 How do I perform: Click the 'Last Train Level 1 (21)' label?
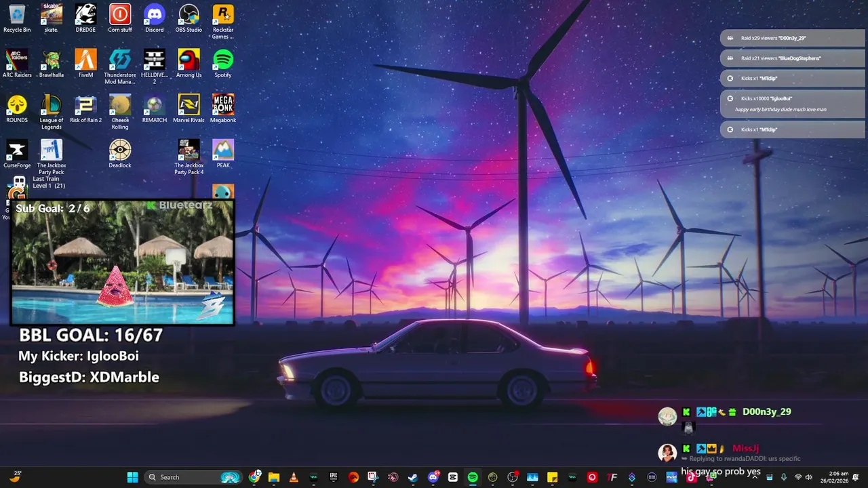[49, 182]
